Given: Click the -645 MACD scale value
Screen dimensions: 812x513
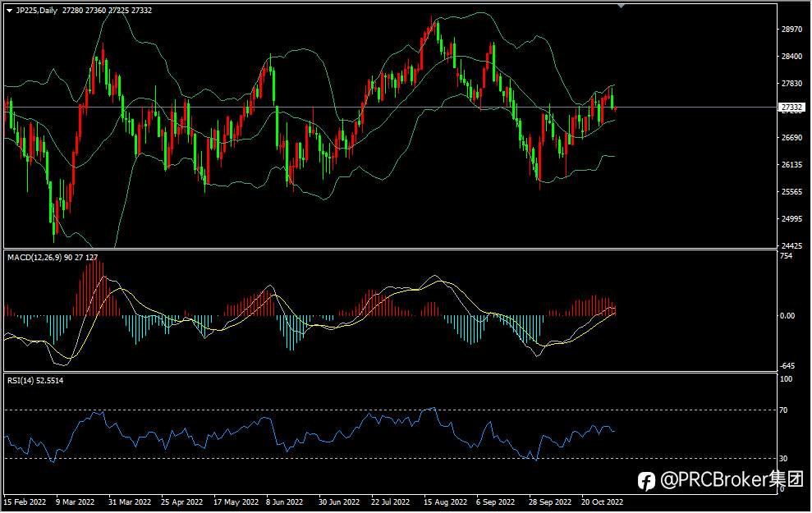Looking at the screenshot, I should [787, 366].
